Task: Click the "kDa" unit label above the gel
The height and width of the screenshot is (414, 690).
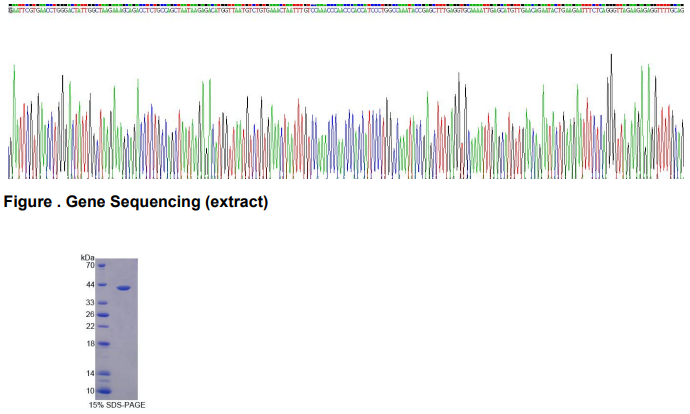Action: click(88, 257)
